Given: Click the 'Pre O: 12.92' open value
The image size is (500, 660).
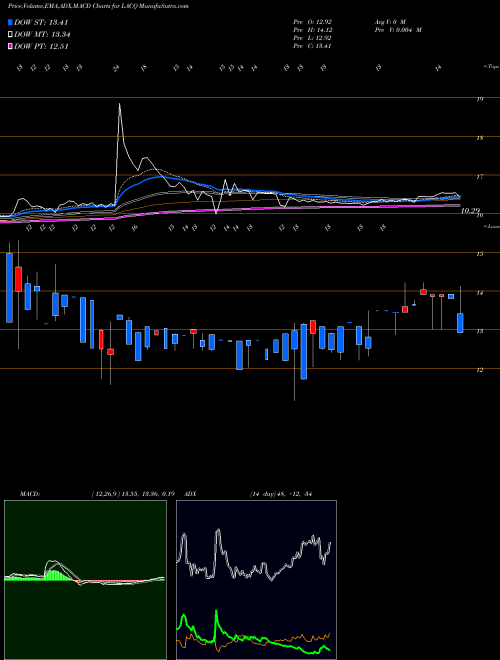Looking at the screenshot, I should coord(314,21).
